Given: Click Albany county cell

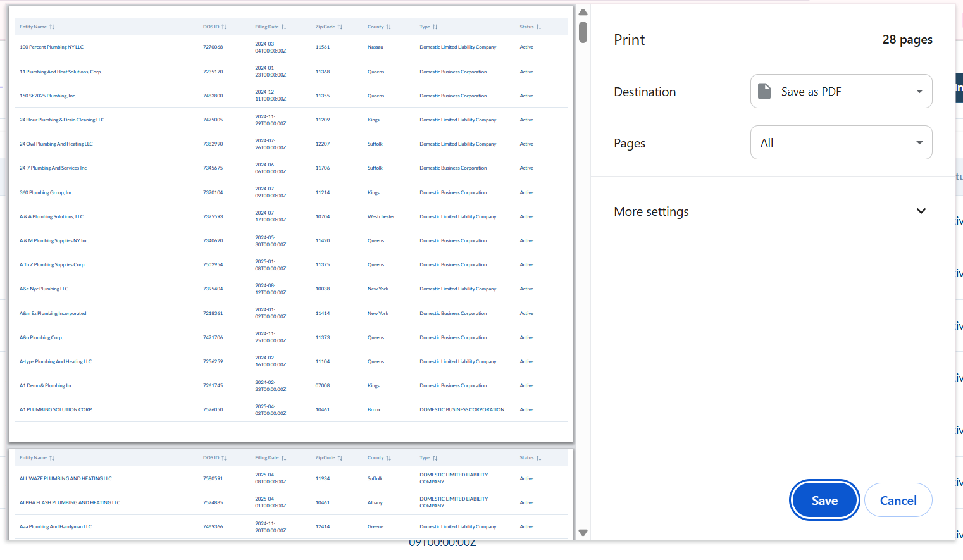Looking at the screenshot, I should (x=375, y=502).
